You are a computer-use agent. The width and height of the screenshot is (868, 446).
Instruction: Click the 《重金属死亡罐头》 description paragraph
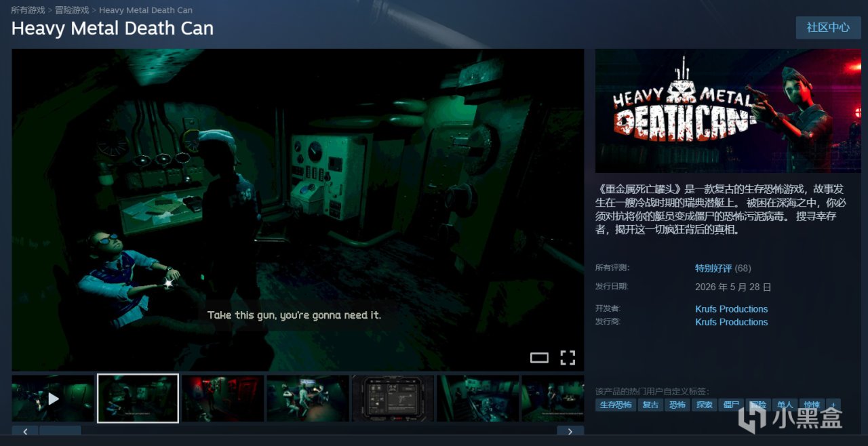point(722,210)
